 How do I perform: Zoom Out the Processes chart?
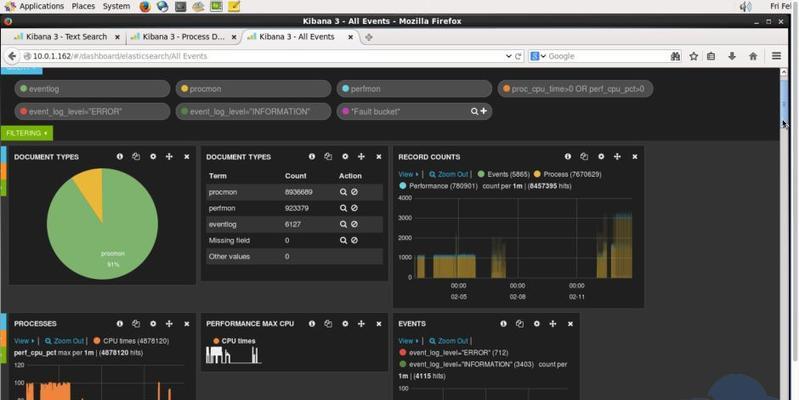pos(64,341)
